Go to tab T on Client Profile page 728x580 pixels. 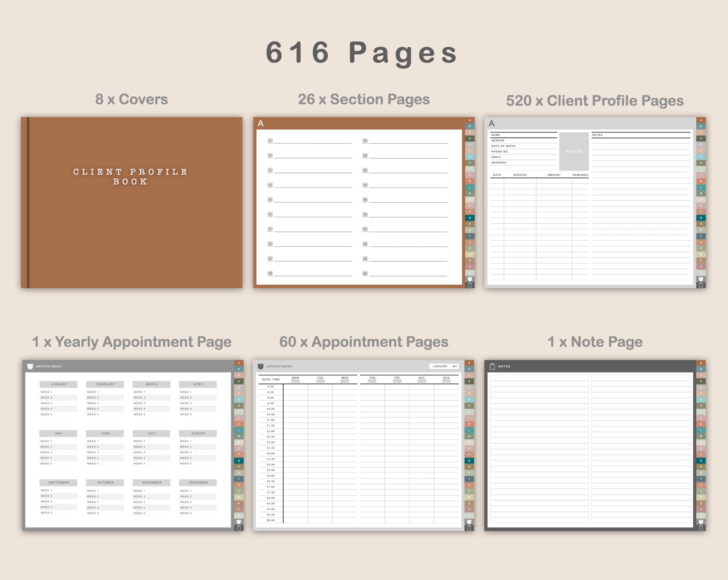tap(701, 236)
